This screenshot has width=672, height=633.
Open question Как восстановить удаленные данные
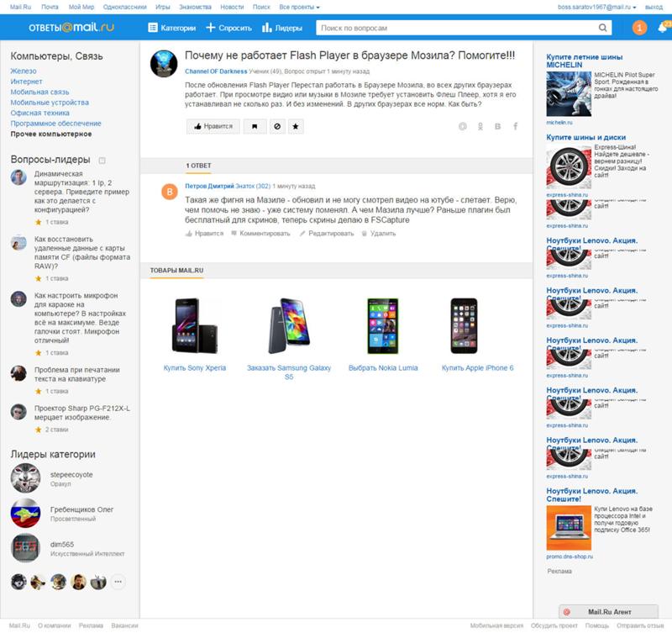point(82,252)
